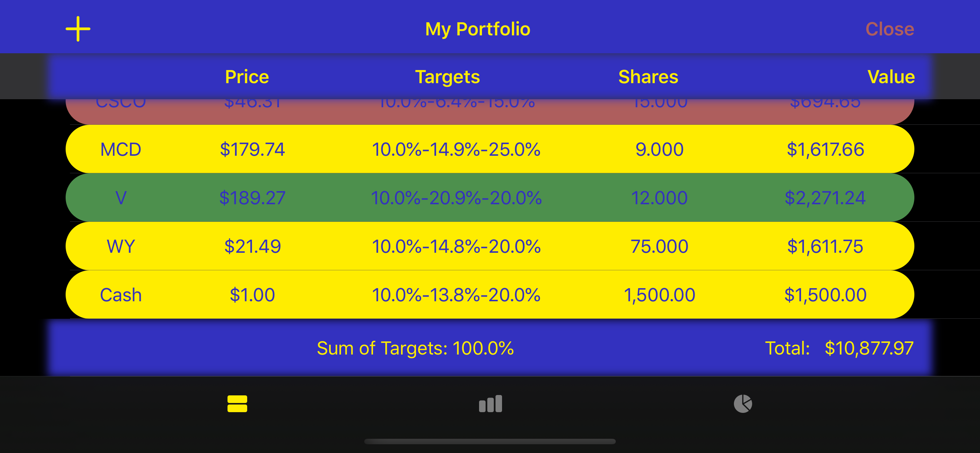Select the green V holding row
Viewport: 980px width, 453px height.
(490, 198)
